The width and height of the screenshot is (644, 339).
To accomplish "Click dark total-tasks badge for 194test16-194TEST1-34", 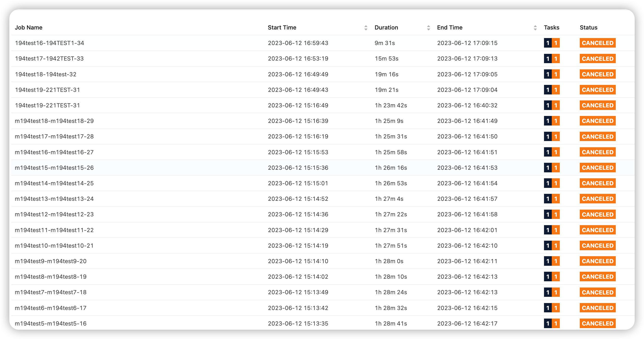I will [x=548, y=43].
